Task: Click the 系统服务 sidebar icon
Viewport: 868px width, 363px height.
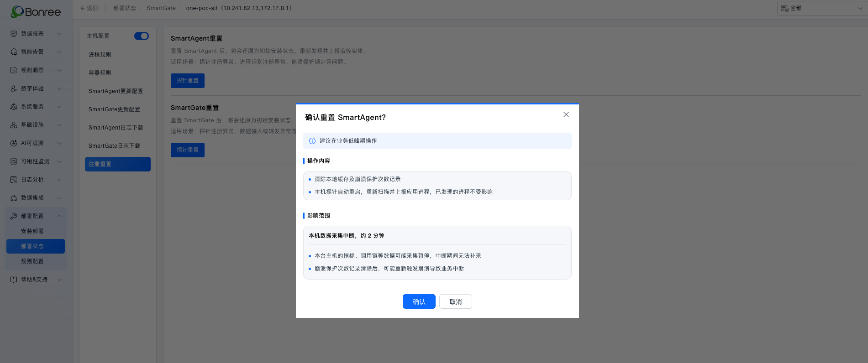Action: pos(14,107)
